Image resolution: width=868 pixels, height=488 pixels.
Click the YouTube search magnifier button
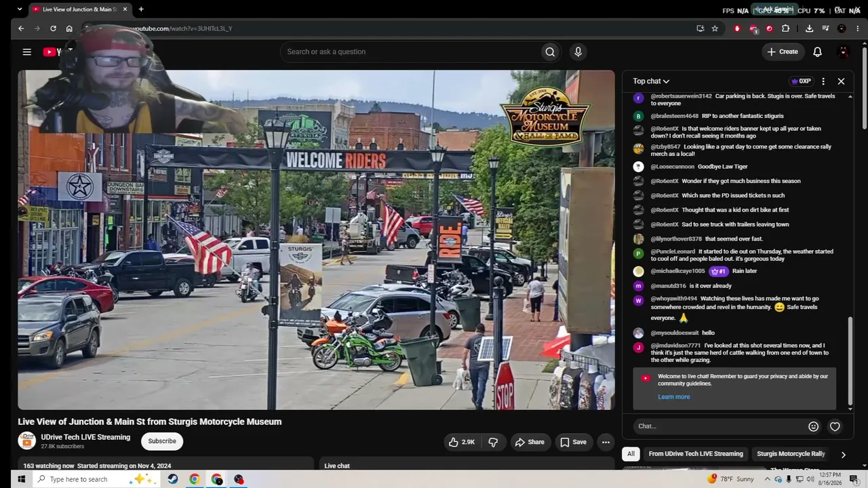coord(550,52)
